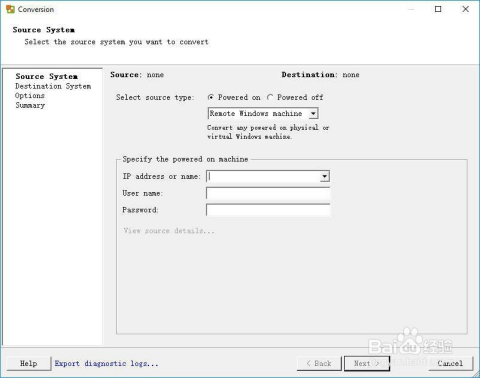Open Export diagnostic logs link

coord(107,363)
